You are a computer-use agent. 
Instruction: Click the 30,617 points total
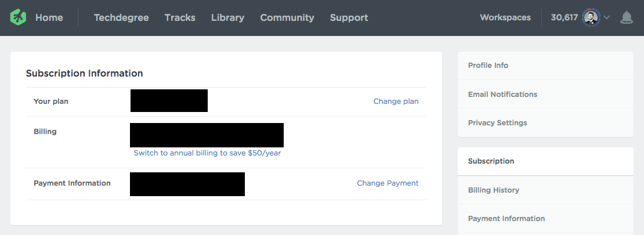[x=565, y=17]
